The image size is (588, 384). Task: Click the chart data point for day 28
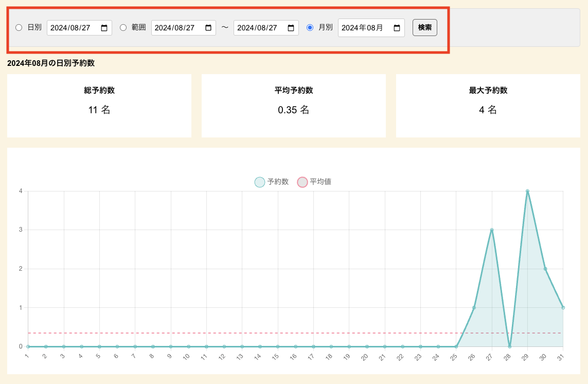tap(510, 346)
